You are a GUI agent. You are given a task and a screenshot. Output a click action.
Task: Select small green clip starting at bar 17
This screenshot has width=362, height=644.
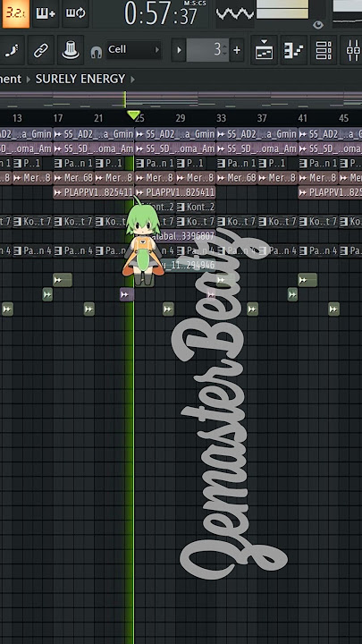[63, 280]
